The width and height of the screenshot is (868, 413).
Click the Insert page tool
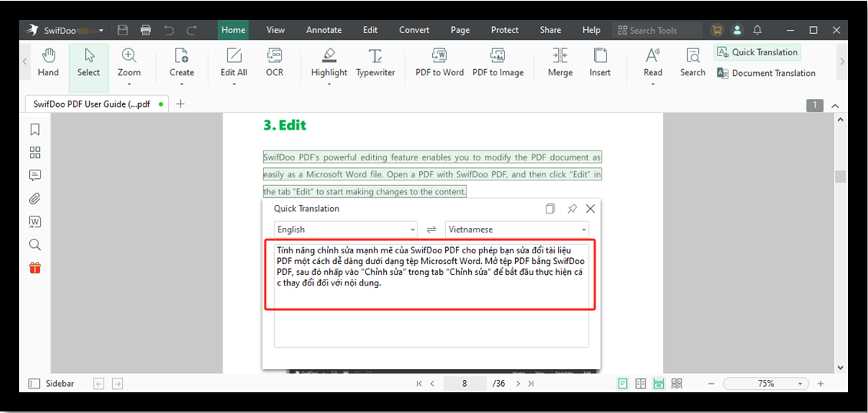(600, 62)
